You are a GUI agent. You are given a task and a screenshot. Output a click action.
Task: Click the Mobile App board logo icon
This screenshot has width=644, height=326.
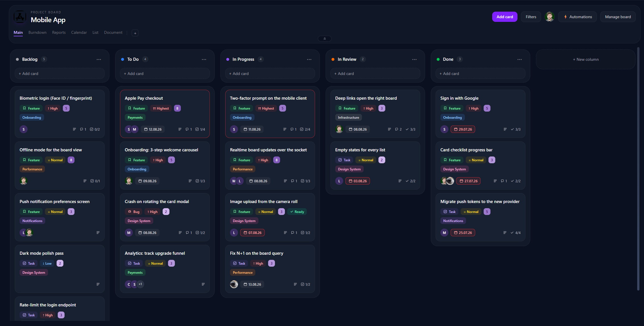pyautogui.click(x=20, y=17)
